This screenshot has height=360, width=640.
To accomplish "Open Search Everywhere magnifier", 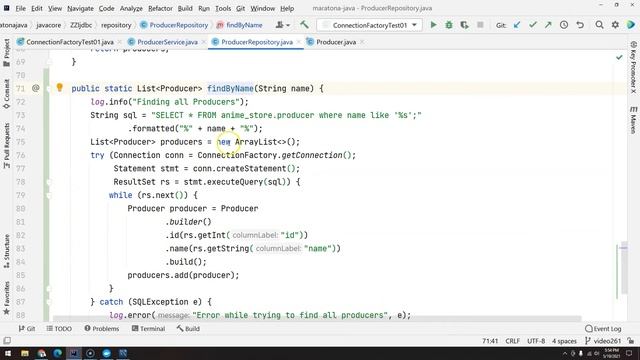I will tap(599, 25).
